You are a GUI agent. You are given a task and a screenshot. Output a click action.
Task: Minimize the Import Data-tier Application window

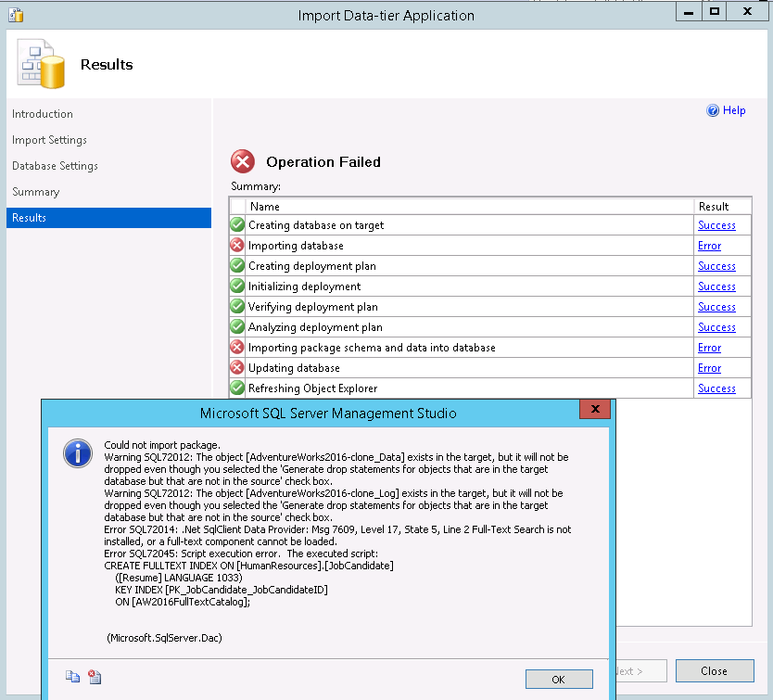tap(689, 11)
